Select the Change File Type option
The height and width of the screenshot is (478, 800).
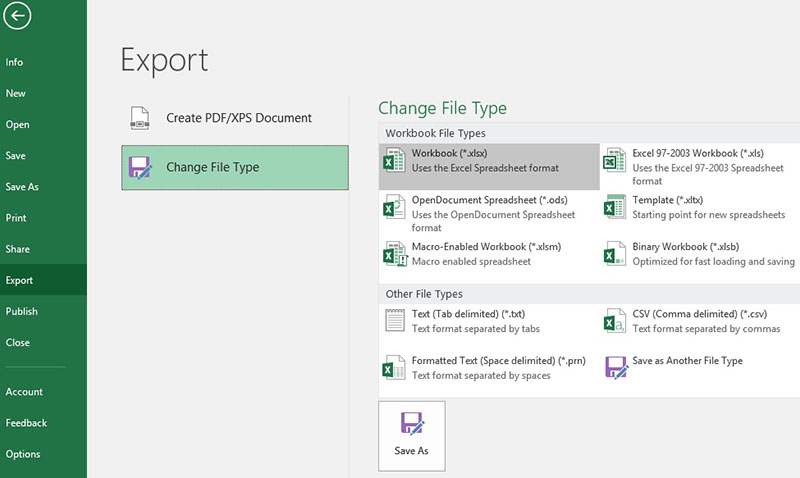pyautogui.click(x=235, y=167)
